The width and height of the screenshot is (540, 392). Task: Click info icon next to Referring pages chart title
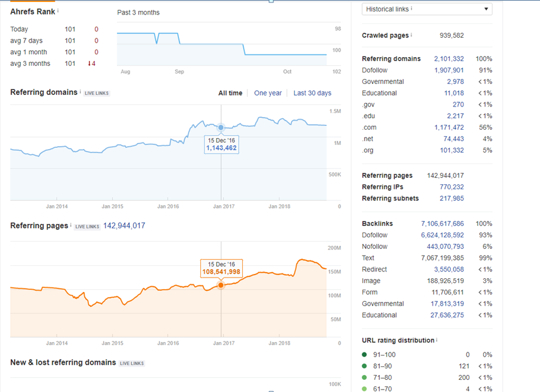click(x=71, y=225)
